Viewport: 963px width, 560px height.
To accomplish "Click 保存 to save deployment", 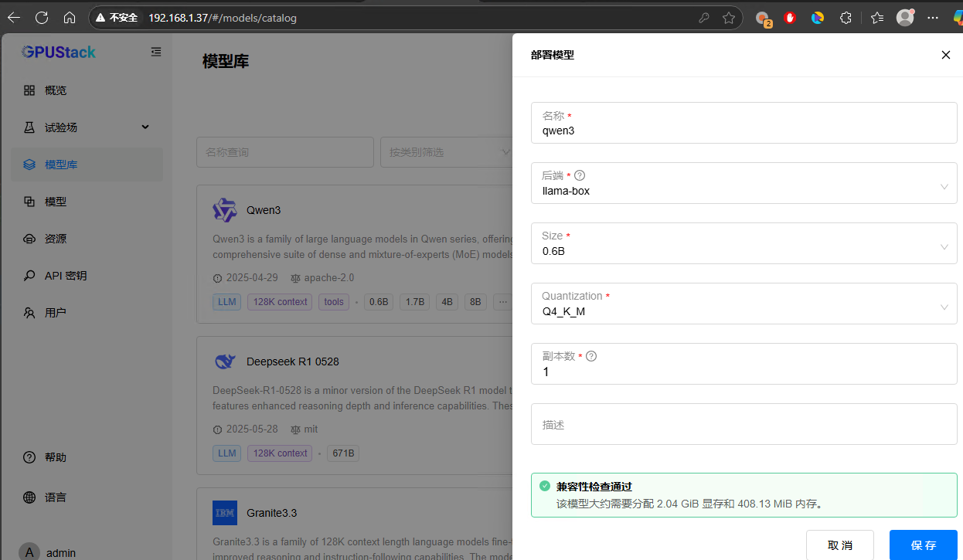I will point(924,545).
